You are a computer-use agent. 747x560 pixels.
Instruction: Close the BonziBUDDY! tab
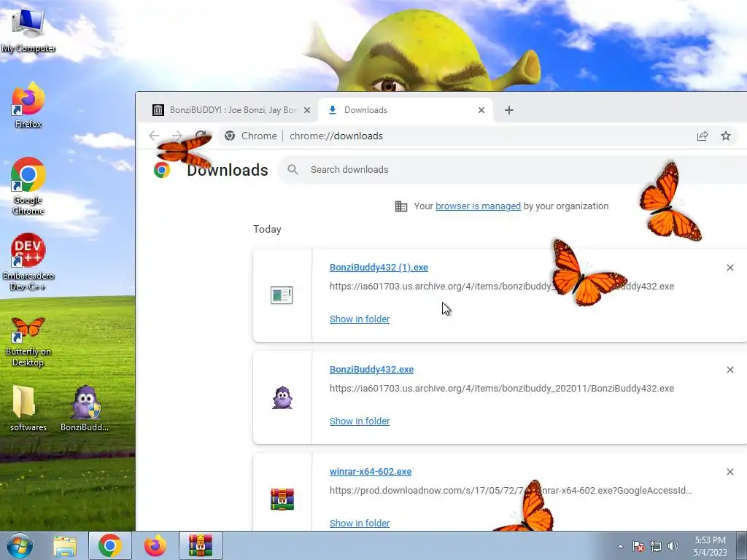pyautogui.click(x=307, y=110)
